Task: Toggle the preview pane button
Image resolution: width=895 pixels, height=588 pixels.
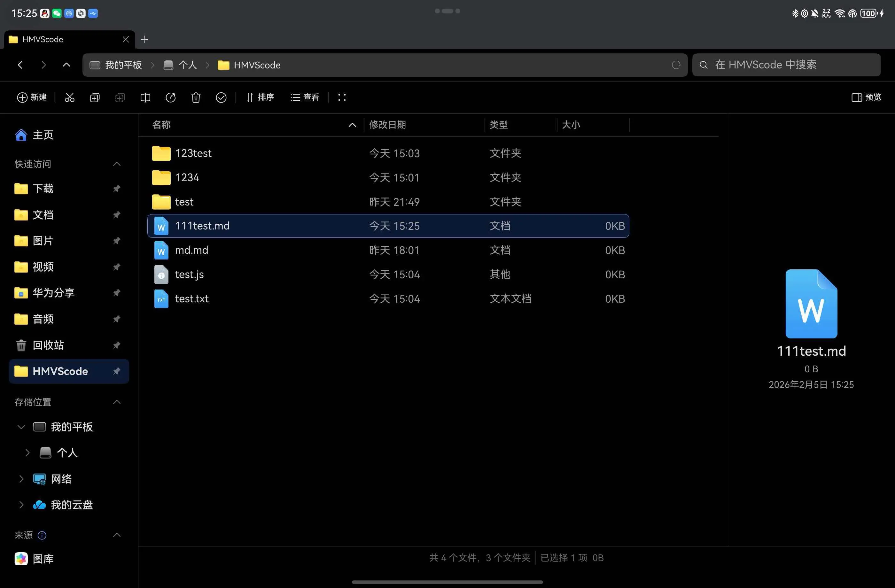Action: tap(866, 97)
